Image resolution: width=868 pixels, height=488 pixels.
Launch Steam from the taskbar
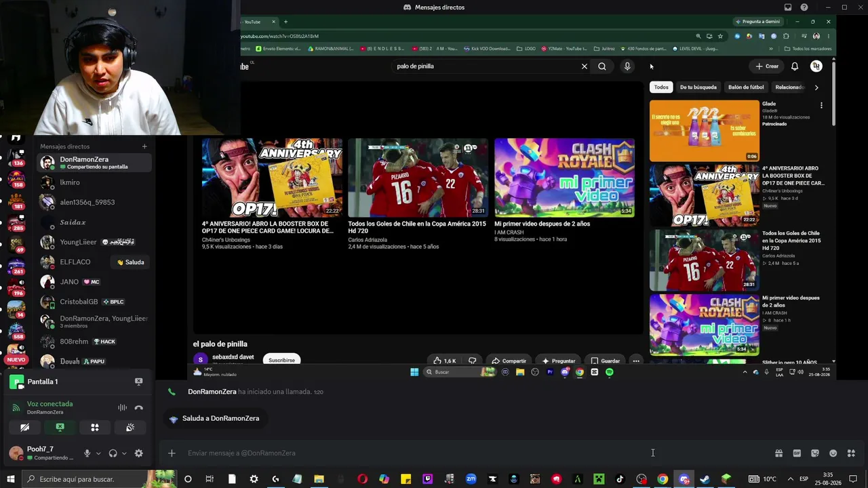point(705,479)
